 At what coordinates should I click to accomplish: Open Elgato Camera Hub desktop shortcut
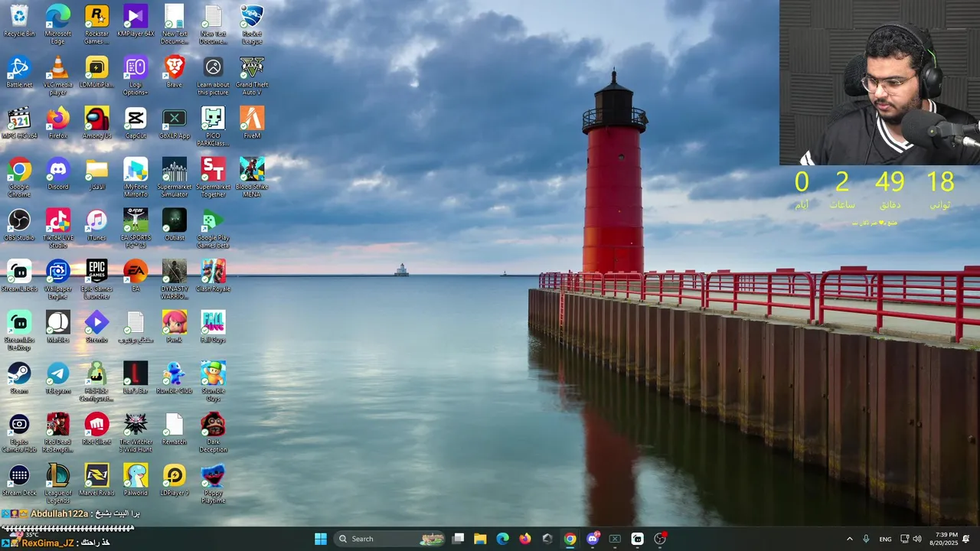click(x=19, y=433)
